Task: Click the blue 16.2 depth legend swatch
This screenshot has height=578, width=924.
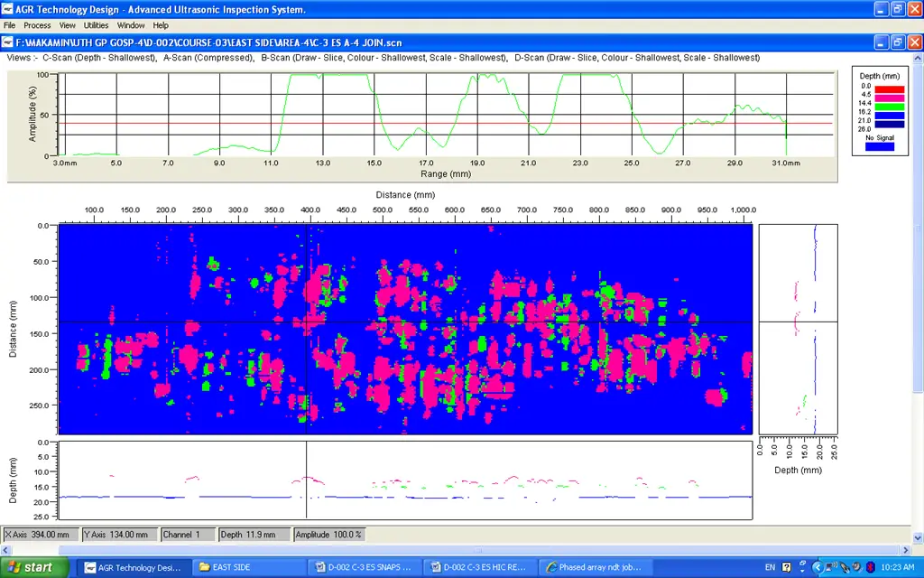Action: point(889,116)
